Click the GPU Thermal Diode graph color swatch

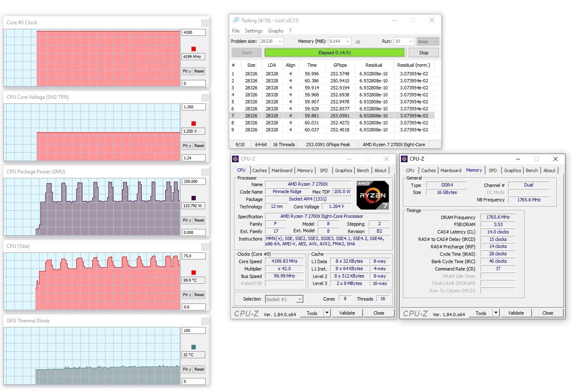point(194,347)
